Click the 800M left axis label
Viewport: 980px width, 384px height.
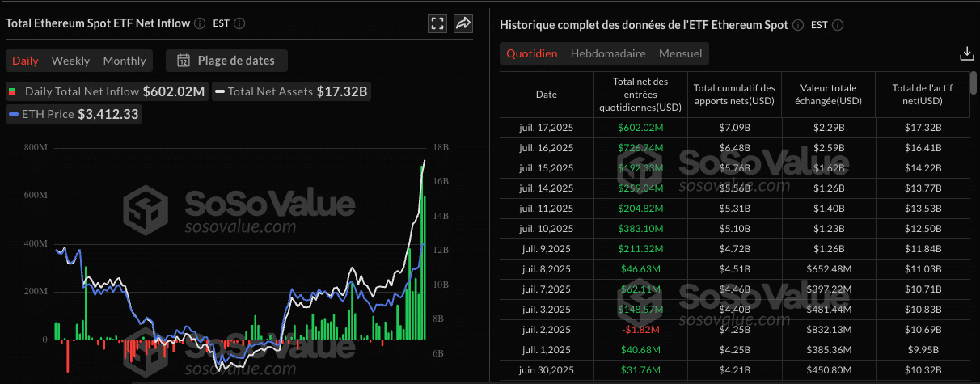(35, 148)
